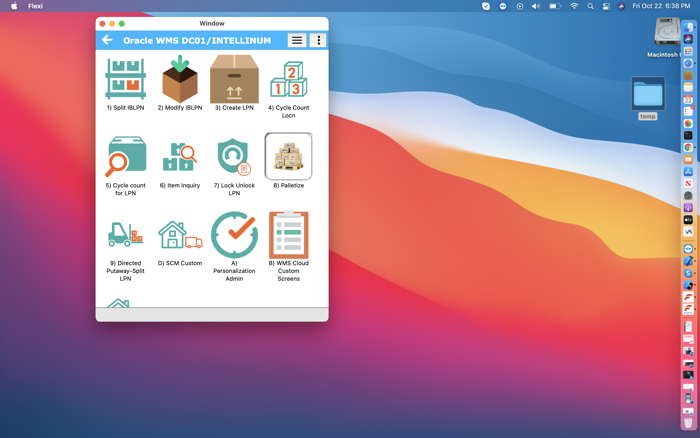Open Notes from the dock
This screenshot has width=700, height=438.
click(x=688, y=87)
